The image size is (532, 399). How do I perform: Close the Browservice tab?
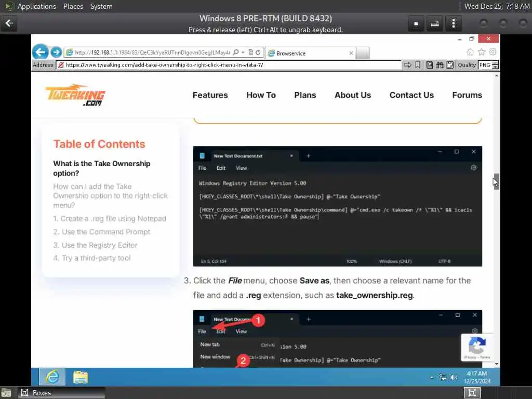pos(351,53)
